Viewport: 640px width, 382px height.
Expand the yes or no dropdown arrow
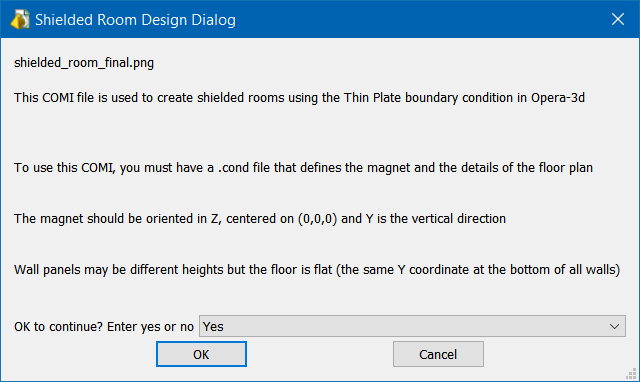coord(614,326)
